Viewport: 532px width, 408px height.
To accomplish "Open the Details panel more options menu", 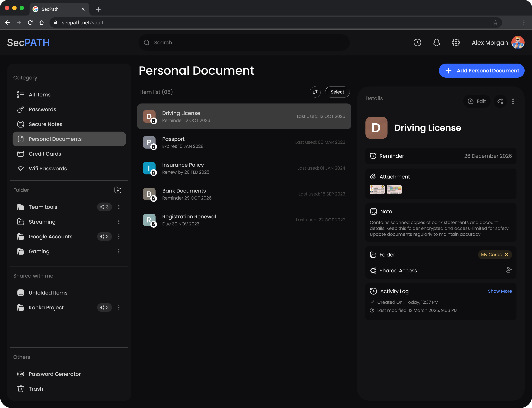I will (513, 101).
